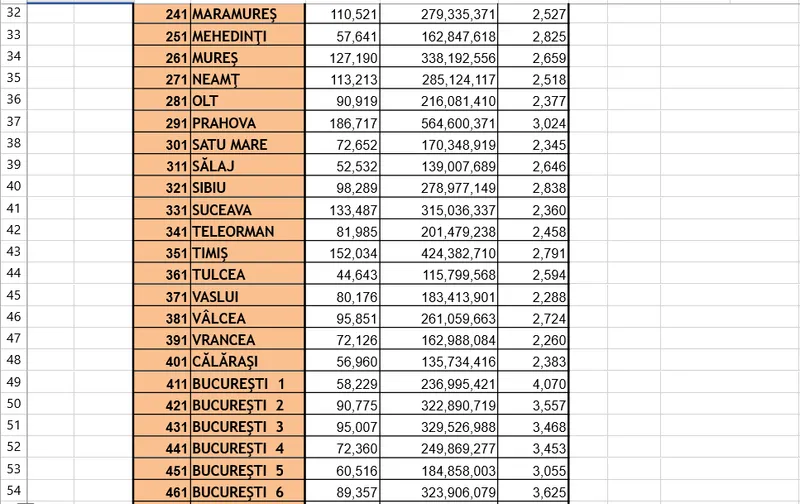Click the BUCUREȘTI 3 cell
This screenshot has width=800, height=504.
click(242, 426)
